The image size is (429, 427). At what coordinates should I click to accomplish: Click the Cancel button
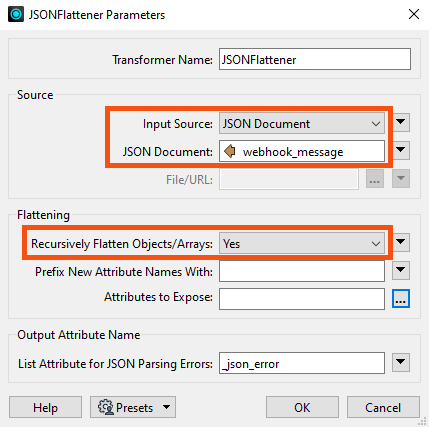(x=383, y=407)
